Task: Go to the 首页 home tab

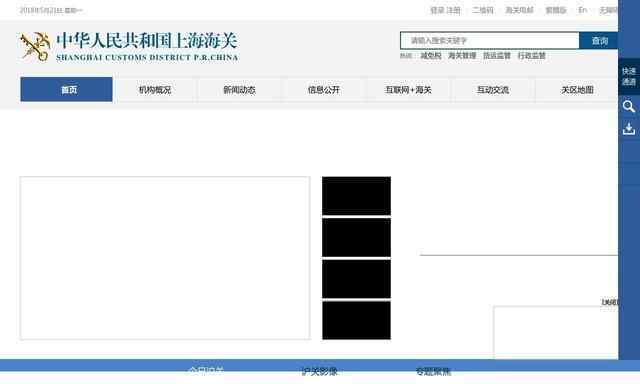Action: (67, 89)
